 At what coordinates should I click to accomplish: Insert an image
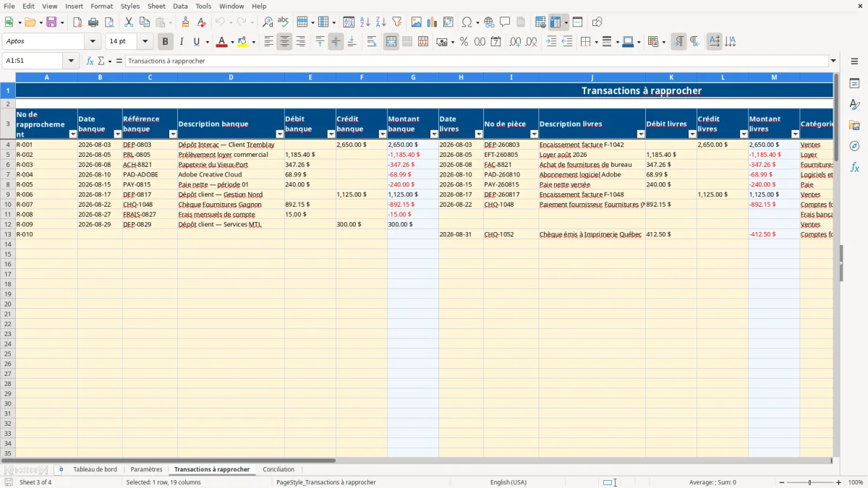[417, 22]
